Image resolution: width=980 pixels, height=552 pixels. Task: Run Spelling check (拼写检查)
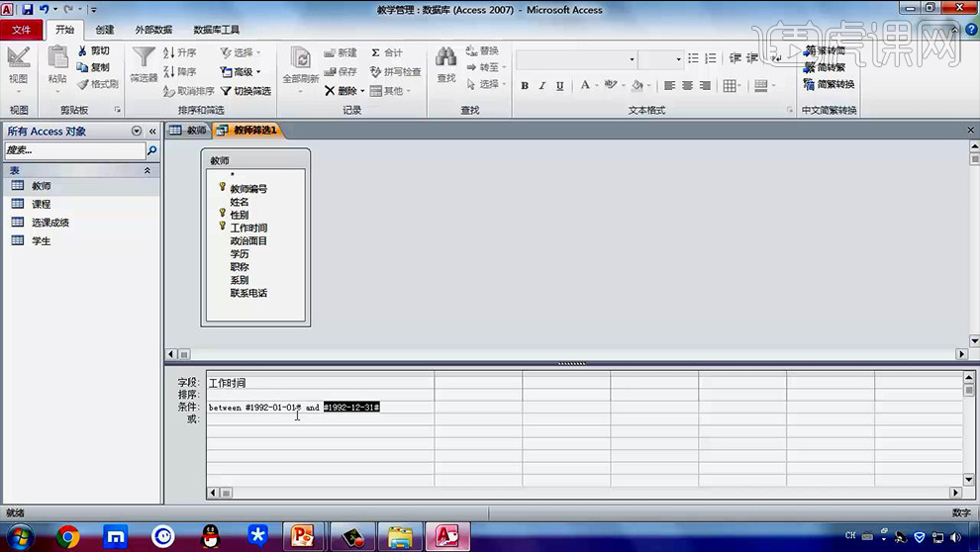[395, 72]
